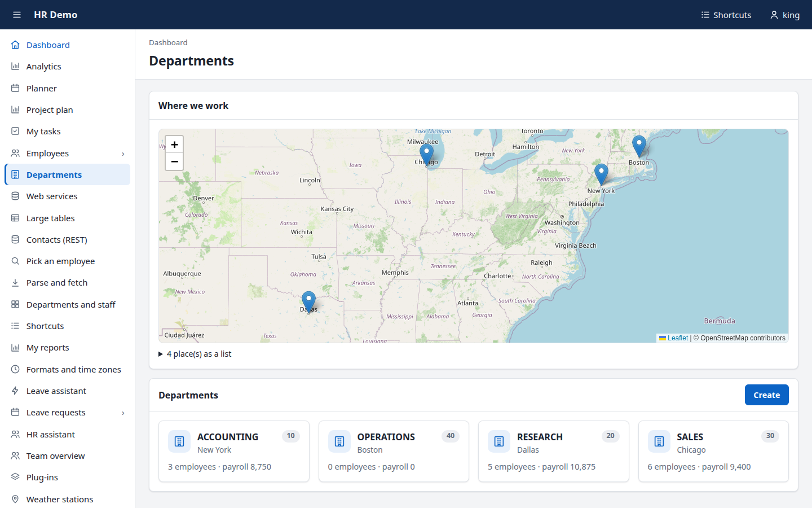Click the Formats and time zones clock icon

pyautogui.click(x=15, y=369)
